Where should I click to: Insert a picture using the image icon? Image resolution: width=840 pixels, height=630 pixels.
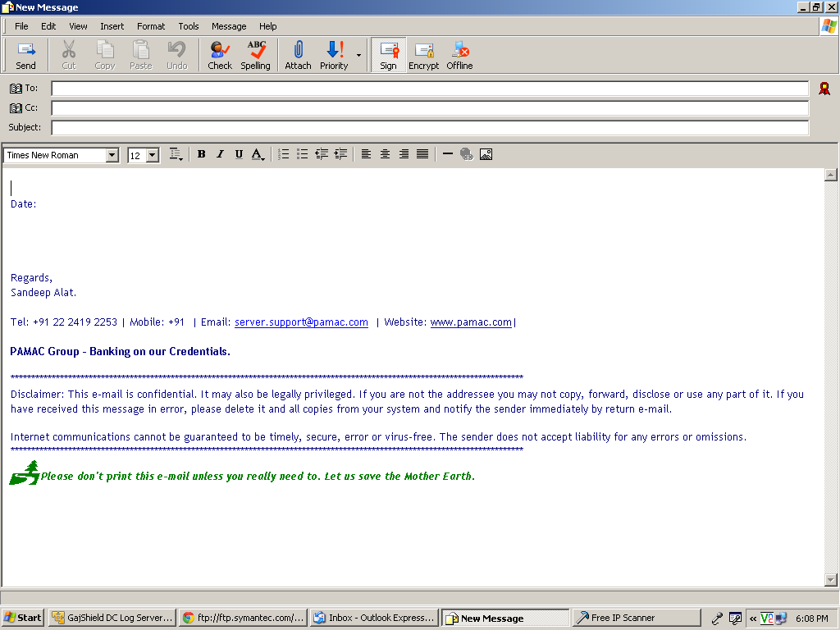coord(486,154)
